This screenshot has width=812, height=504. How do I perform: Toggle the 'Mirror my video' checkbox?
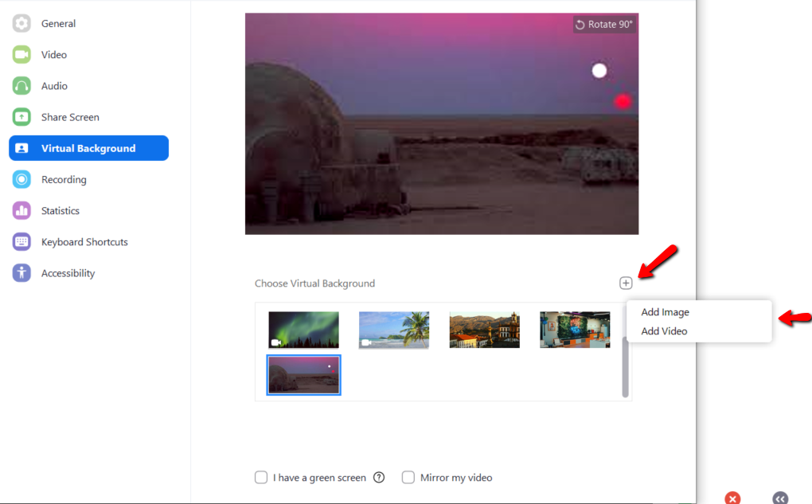408,478
